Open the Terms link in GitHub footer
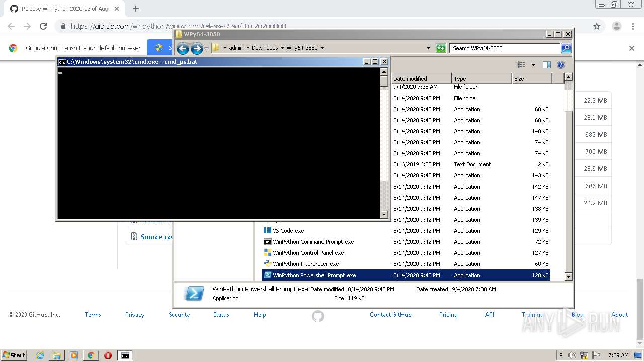This screenshot has height=362, width=644. click(x=93, y=315)
